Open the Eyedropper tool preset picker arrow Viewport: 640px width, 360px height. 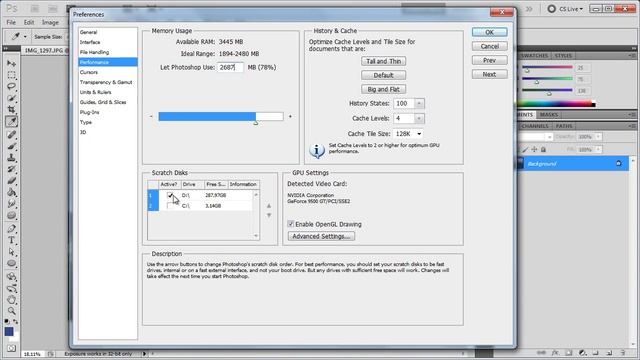coord(25,37)
